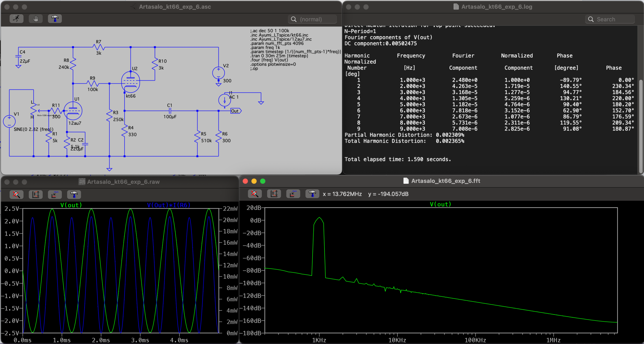Click the 2.5V label on the left voltage axis

tap(12, 209)
